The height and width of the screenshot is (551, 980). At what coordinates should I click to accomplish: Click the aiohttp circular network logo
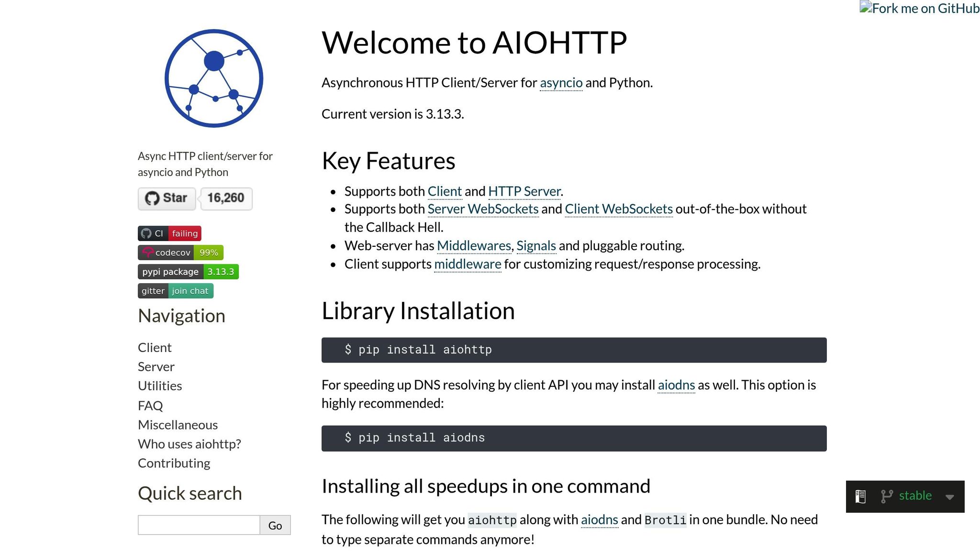coord(214,78)
